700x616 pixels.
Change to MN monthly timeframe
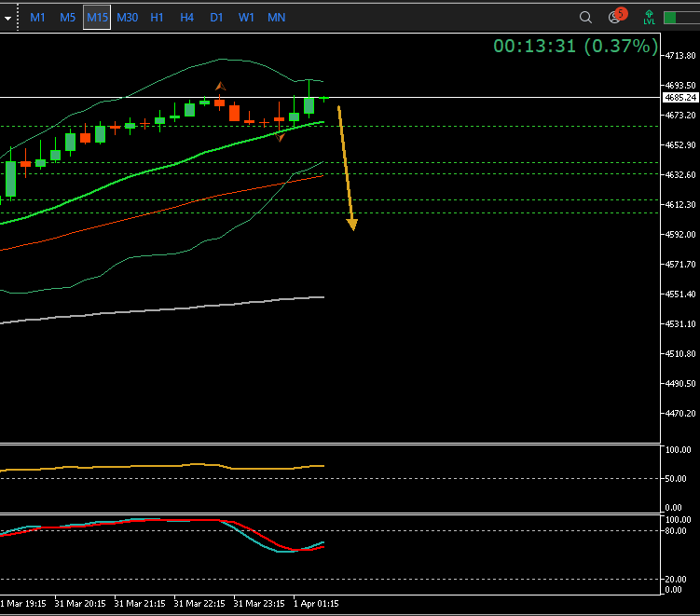(x=276, y=18)
